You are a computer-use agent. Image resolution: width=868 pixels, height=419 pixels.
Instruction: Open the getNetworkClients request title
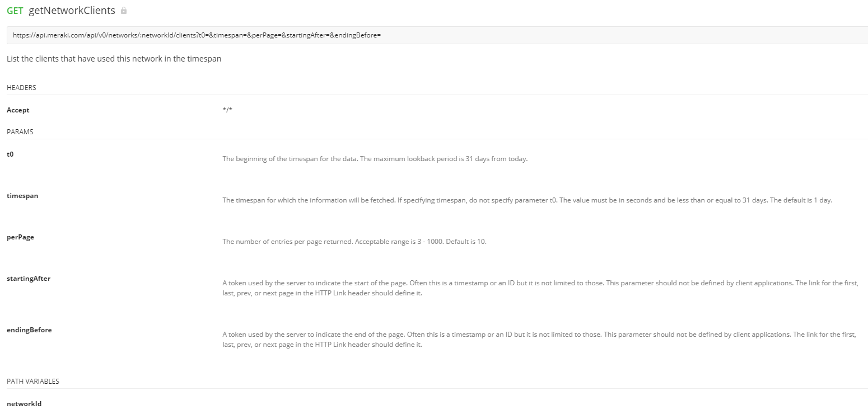(72, 11)
